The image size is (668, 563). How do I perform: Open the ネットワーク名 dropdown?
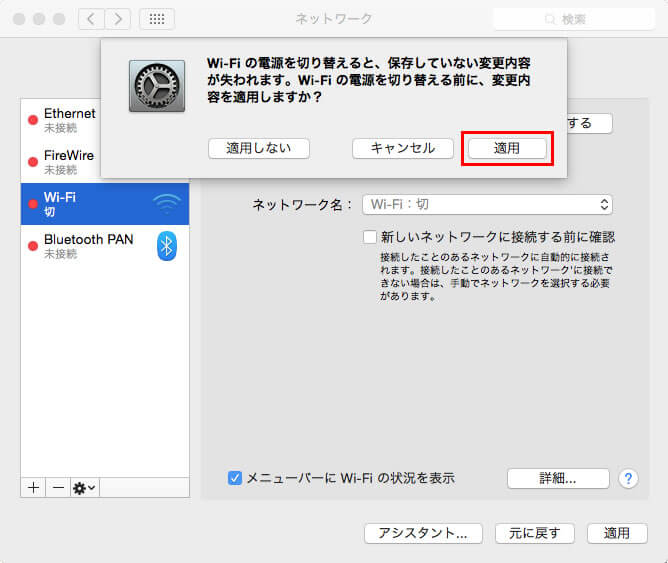coord(487,205)
